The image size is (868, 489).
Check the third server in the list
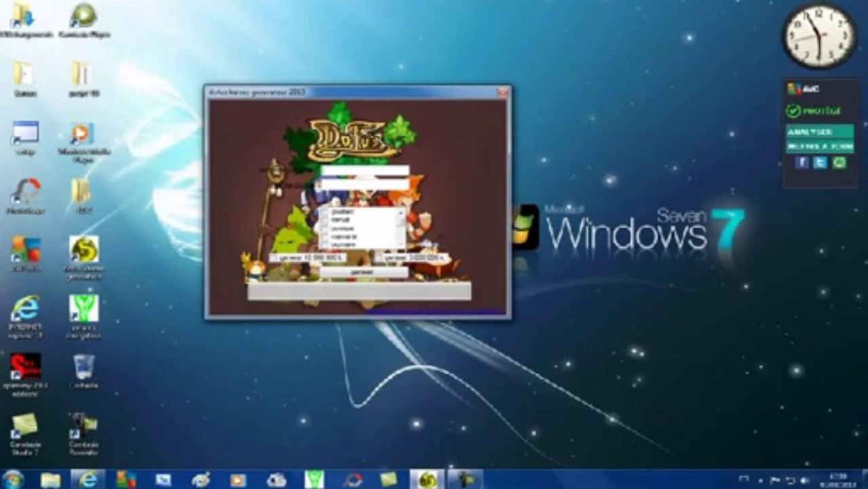click(x=324, y=228)
